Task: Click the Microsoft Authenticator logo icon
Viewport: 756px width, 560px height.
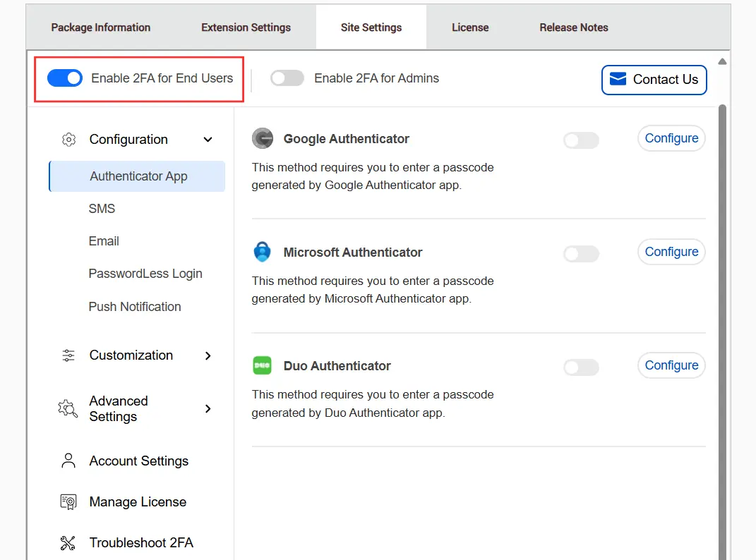Action: coord(263,252)
